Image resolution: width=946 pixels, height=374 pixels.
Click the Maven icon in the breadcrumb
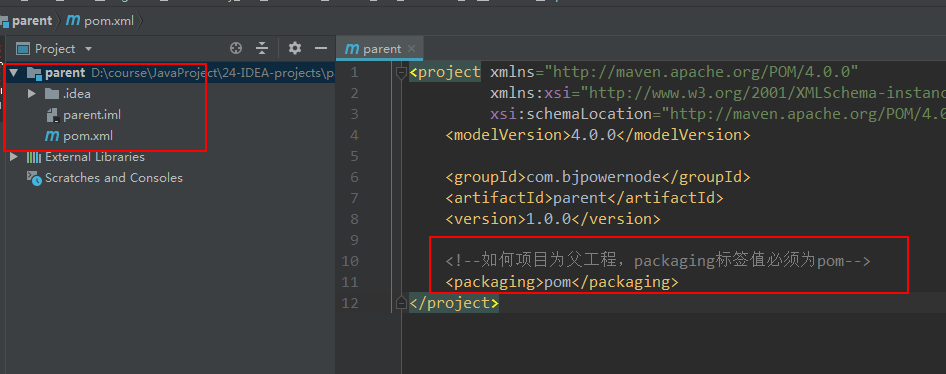[x=73, y=21]
